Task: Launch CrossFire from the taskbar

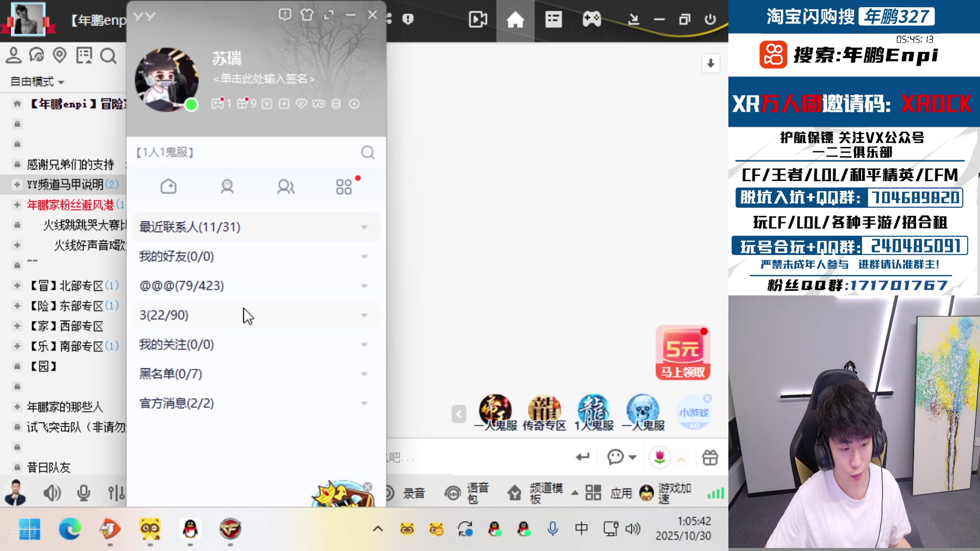Action: 231,530
